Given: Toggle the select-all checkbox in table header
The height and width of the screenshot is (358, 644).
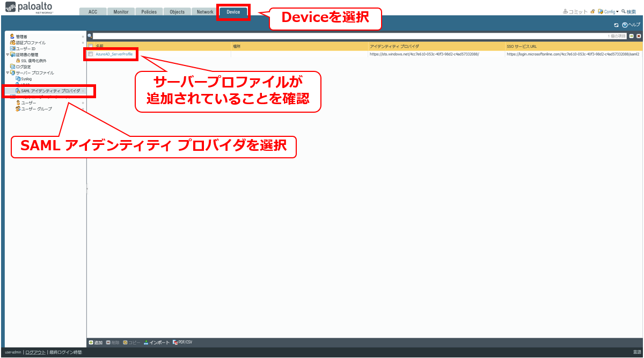Looking at the screenshot, I should (x=91, y=46).
